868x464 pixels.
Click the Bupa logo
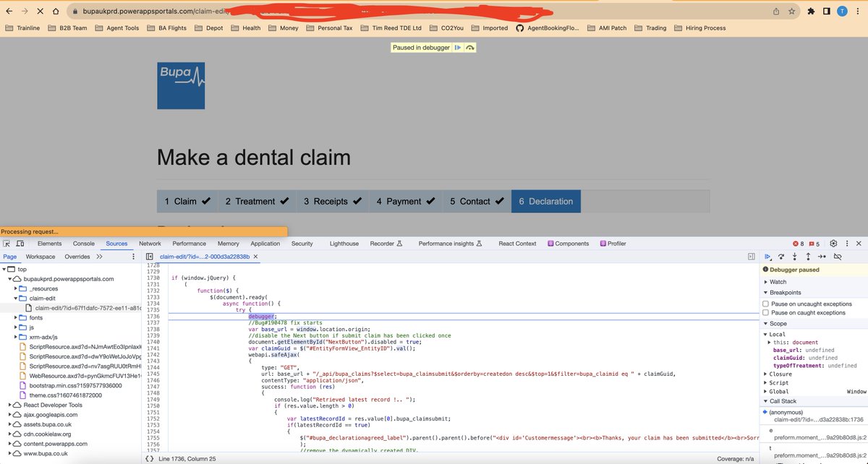click(182, 86)
